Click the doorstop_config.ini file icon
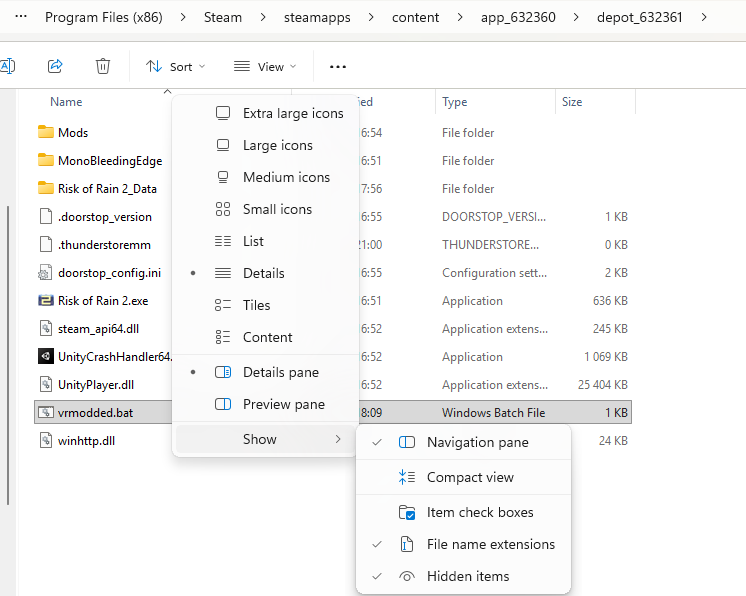This screenshot has width=746, height=596. tap(45, 273)
